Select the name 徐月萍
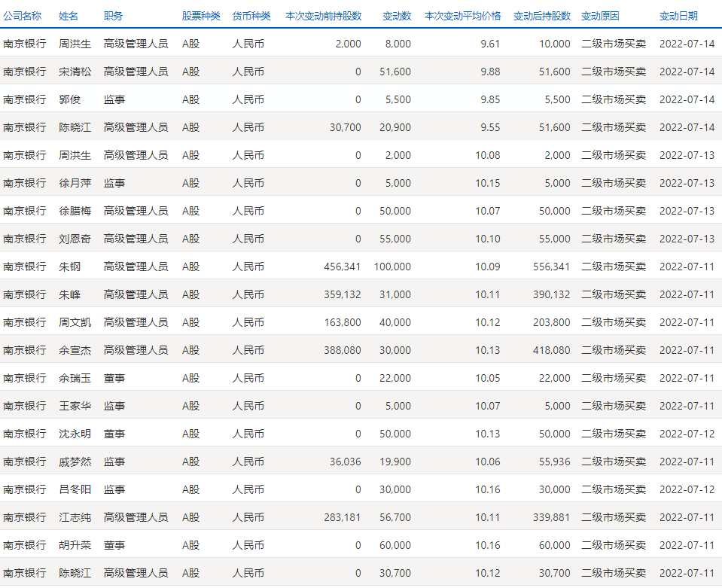The height and width of the screenshot is (588, 722). [x=75, y=183]
